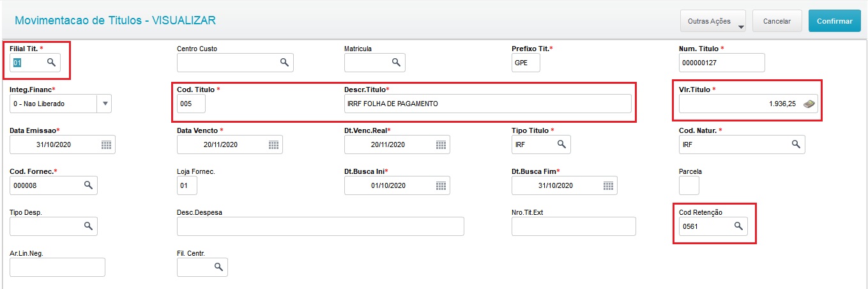Viewport: 868px width, 289px height.
Task: Click Cod Retenção search magnifier icon
Action: [x=738, y=226]
